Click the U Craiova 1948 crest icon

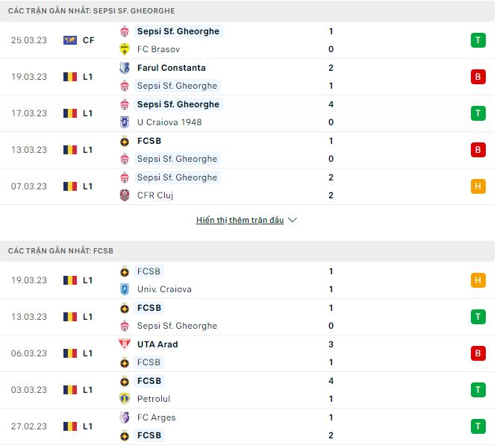tap(125, 122)
